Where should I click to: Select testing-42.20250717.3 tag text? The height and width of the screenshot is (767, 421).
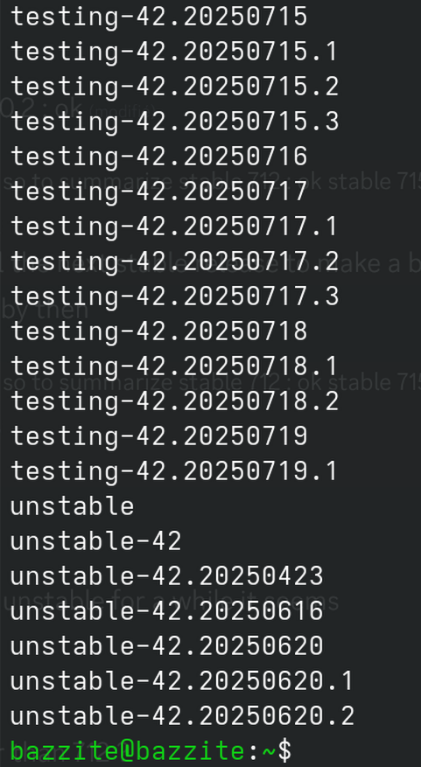175,296
